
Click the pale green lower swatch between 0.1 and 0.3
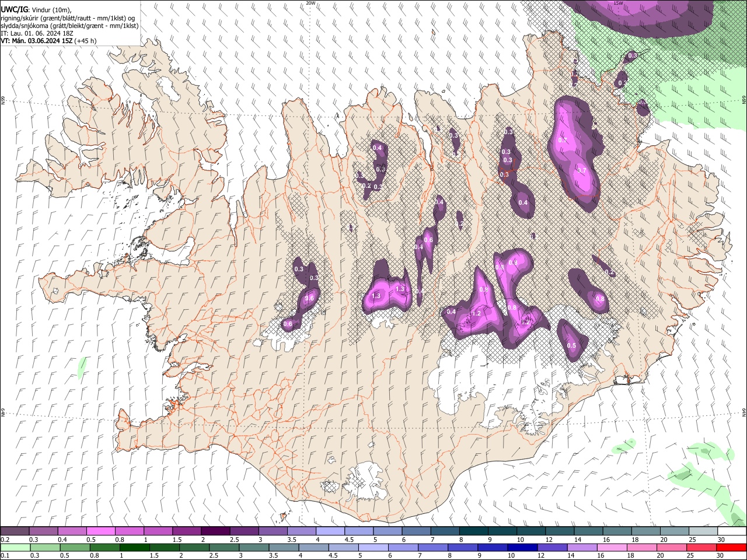(x=15, y=547)
